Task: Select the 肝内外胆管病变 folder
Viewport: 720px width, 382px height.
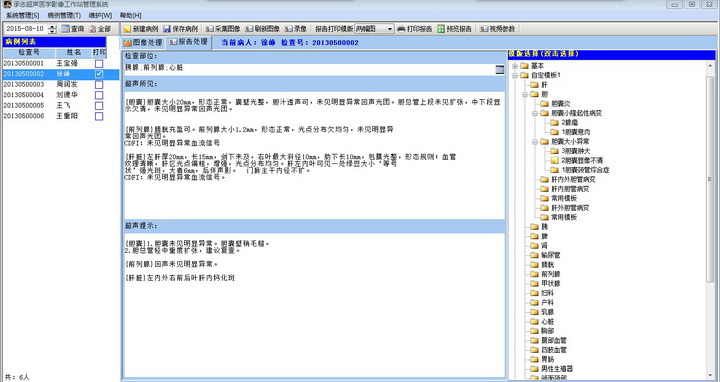Action: [x=568, y=179]
